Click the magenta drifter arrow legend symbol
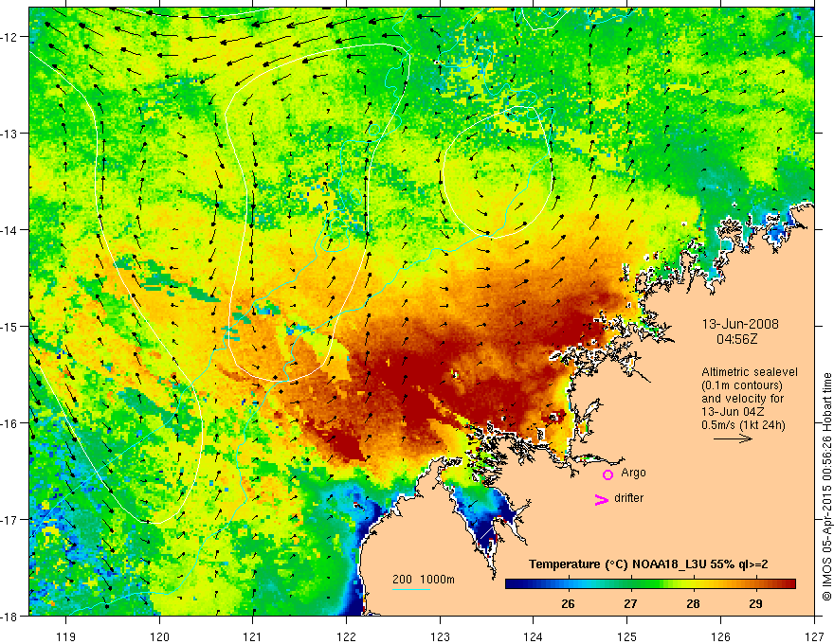This screenshot has height=644, width=834. [x=602, y=500]
